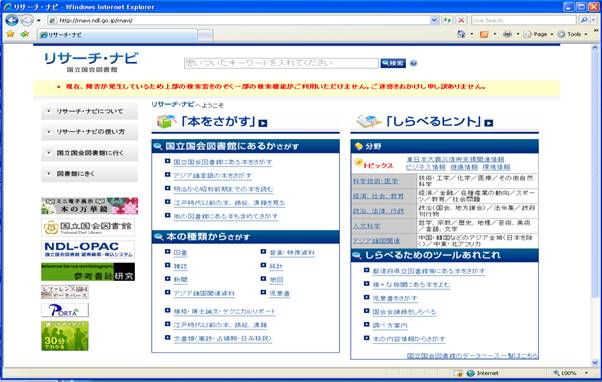602x382 pixels.
Task: Open 国立国会図書館にある本をさがす link
Action: (x=223, y=162)
